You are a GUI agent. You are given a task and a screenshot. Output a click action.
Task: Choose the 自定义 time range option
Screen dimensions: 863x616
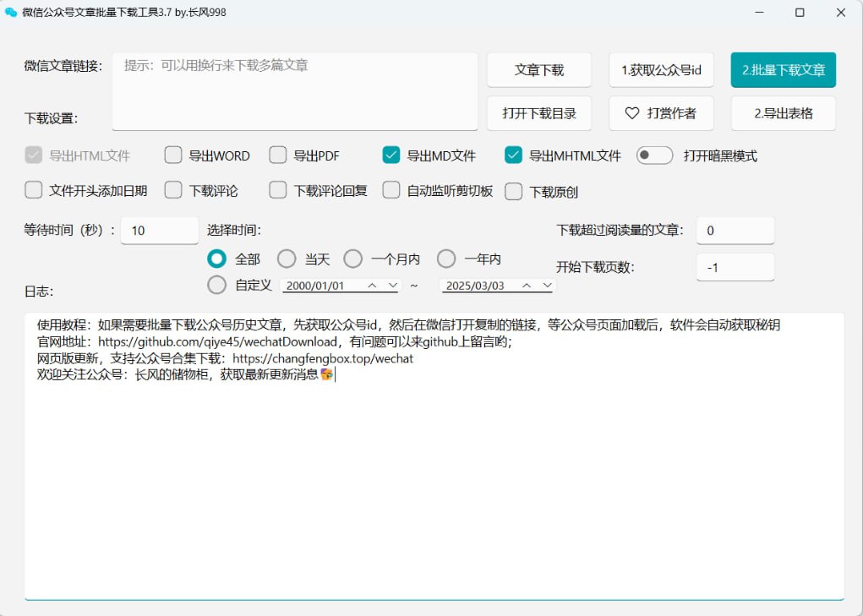(216, 286)
